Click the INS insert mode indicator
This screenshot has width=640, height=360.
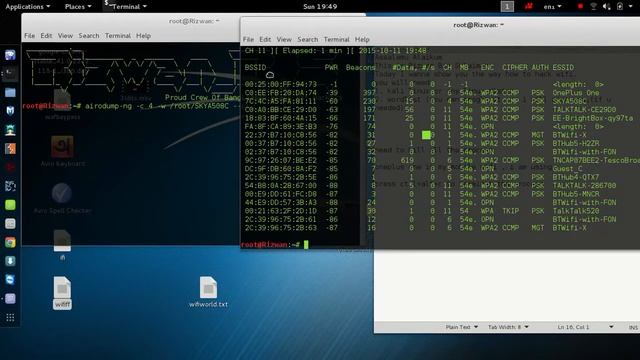tap(633, 327)
